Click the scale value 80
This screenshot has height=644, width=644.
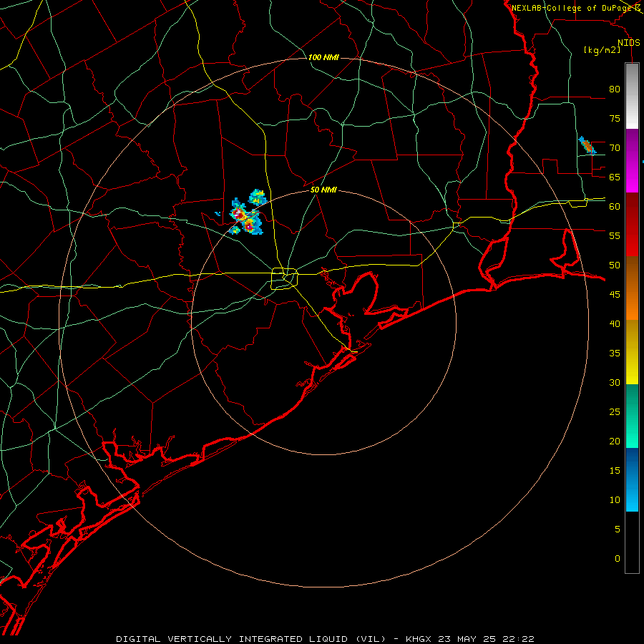pos(615,89)
